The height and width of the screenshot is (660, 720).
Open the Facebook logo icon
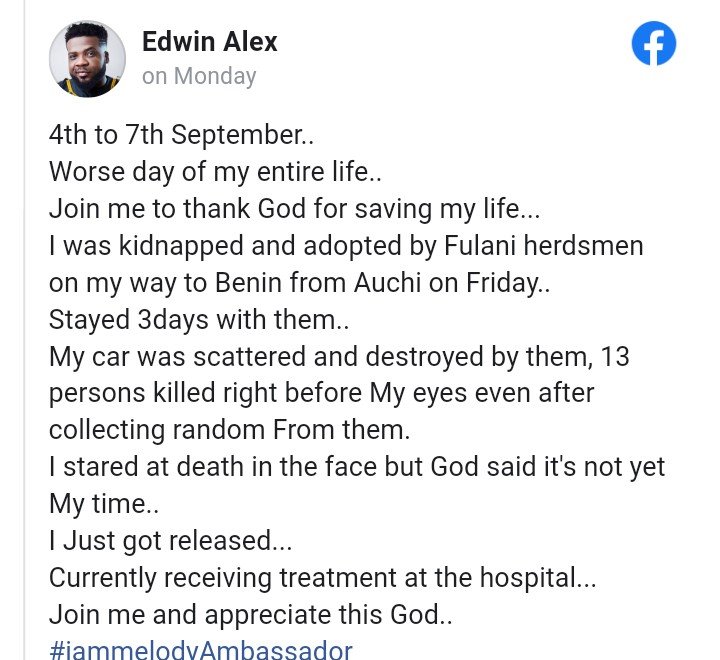[653, 43]
